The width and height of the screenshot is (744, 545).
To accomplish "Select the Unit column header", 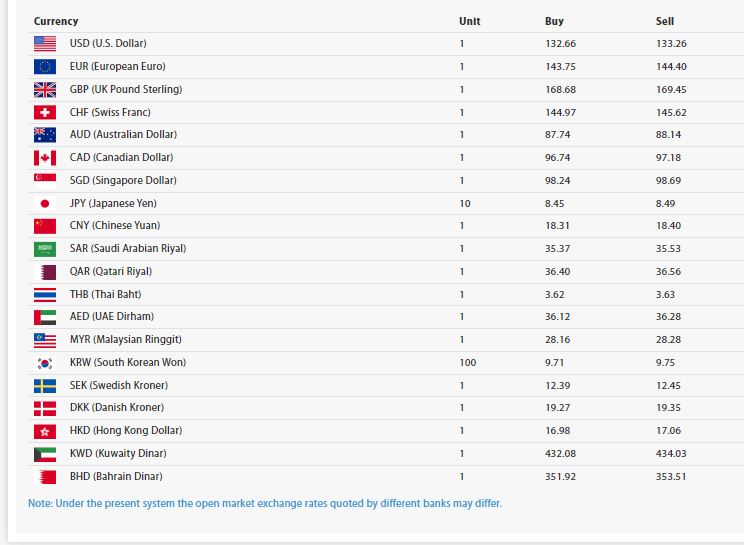I will point(469,21).
